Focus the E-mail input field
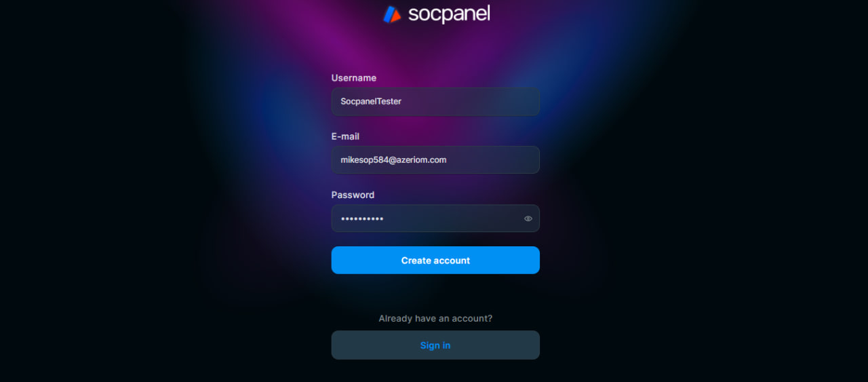This screenshot has height=382, width=868. [435, 160]
